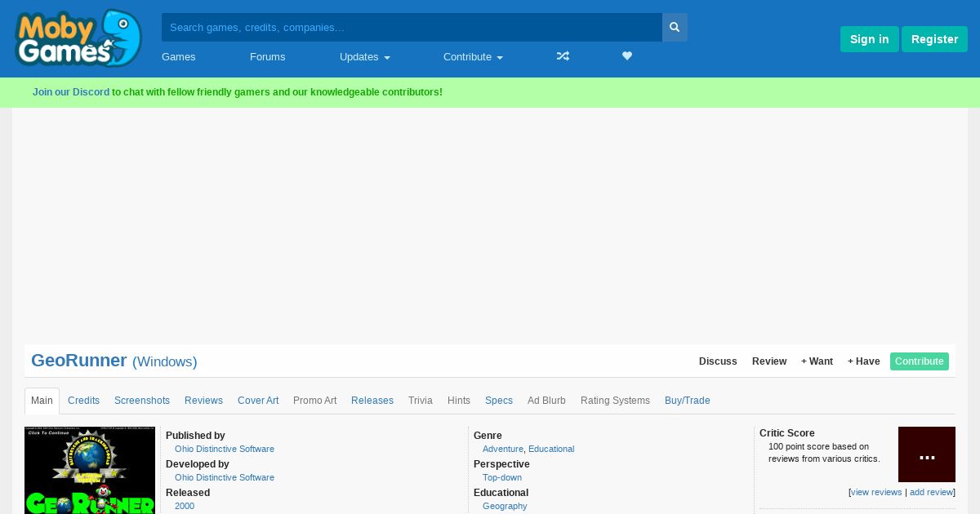980x514 pixels.
Task: Click the GeoRunner cover thumbnail
Action: click(90, 470)
